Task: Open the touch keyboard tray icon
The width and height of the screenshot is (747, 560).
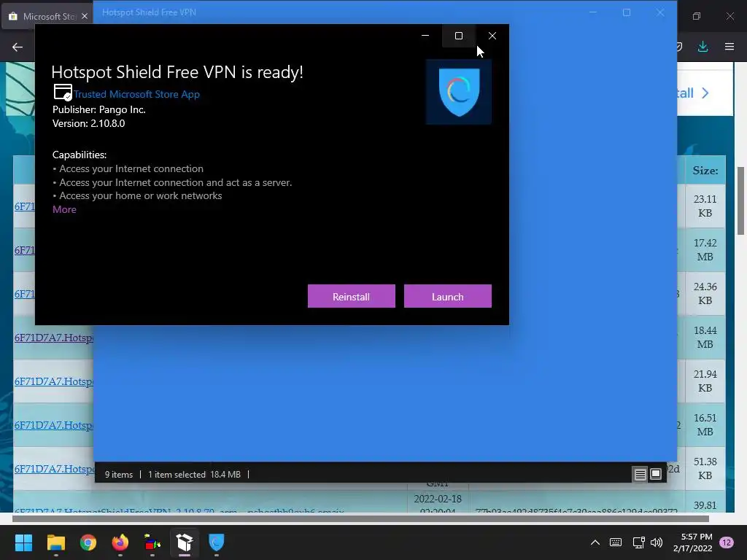Action: click(x=616, y=542)
